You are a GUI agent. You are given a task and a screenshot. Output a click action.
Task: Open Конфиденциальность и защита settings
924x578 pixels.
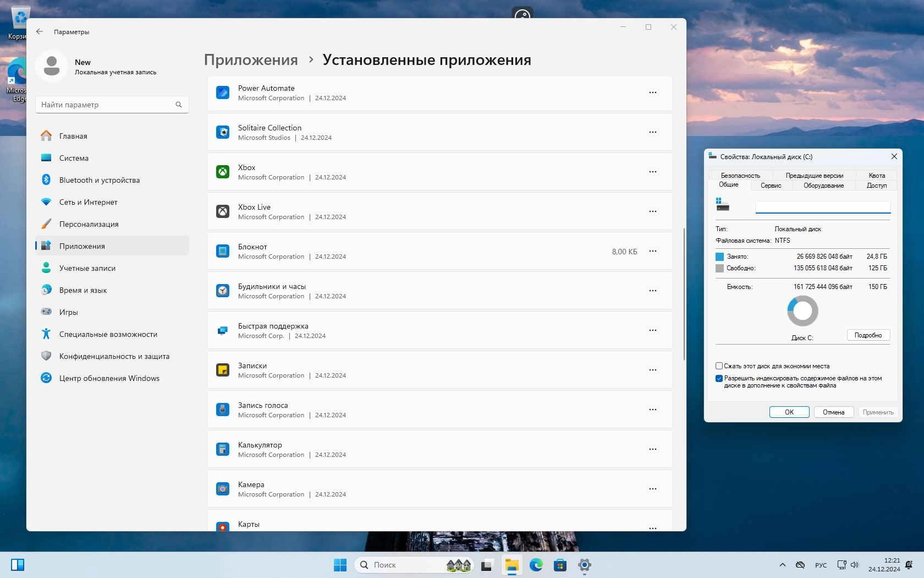[x=112, y=356]
